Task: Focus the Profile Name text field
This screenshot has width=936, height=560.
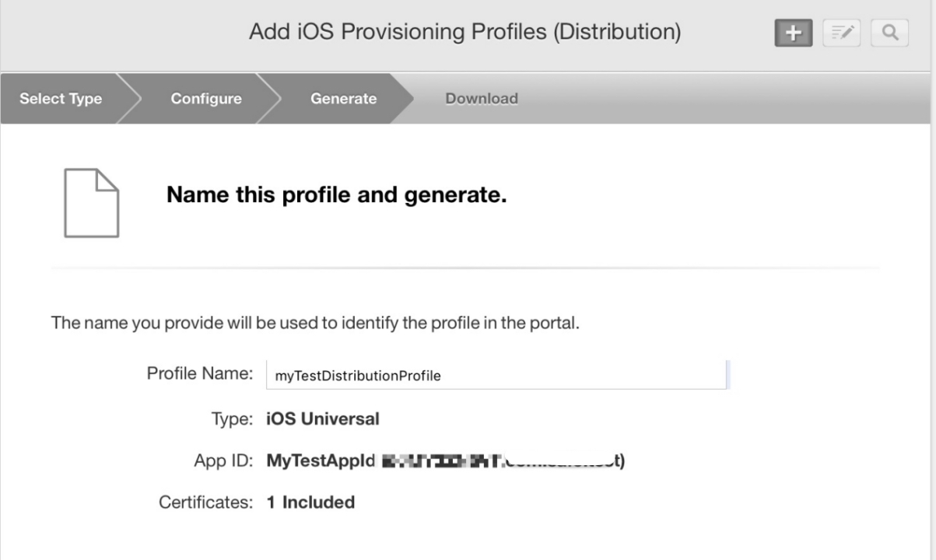Action: tap(496, 375)
